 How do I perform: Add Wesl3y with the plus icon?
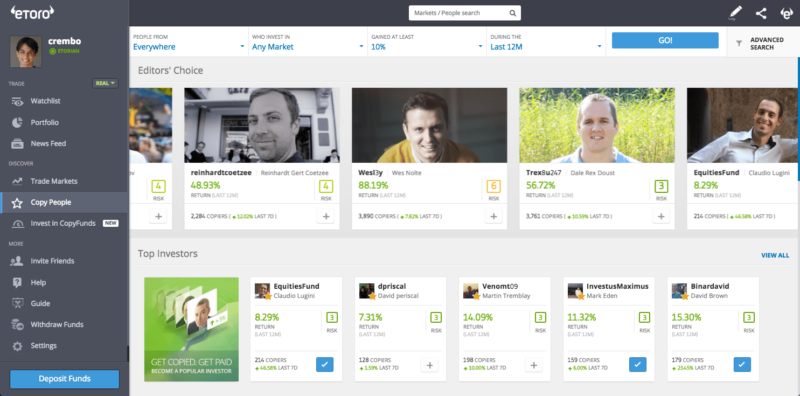point(493,216)
